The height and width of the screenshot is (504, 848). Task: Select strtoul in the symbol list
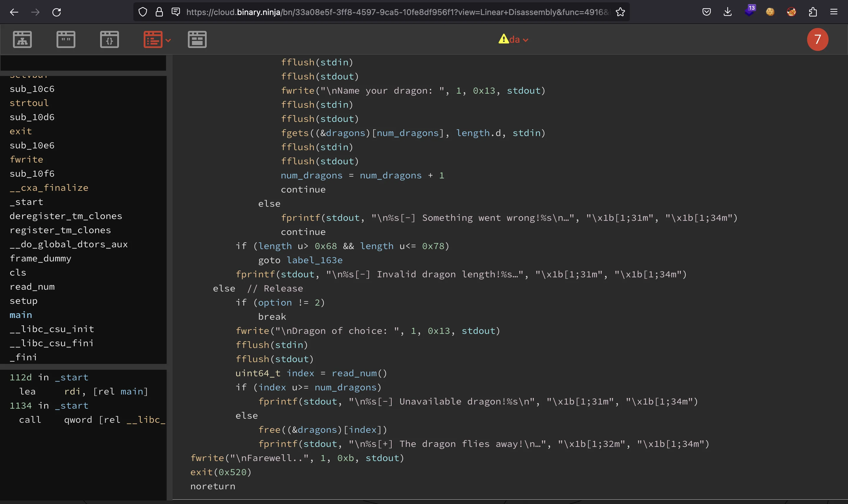[x=29, y=103]
